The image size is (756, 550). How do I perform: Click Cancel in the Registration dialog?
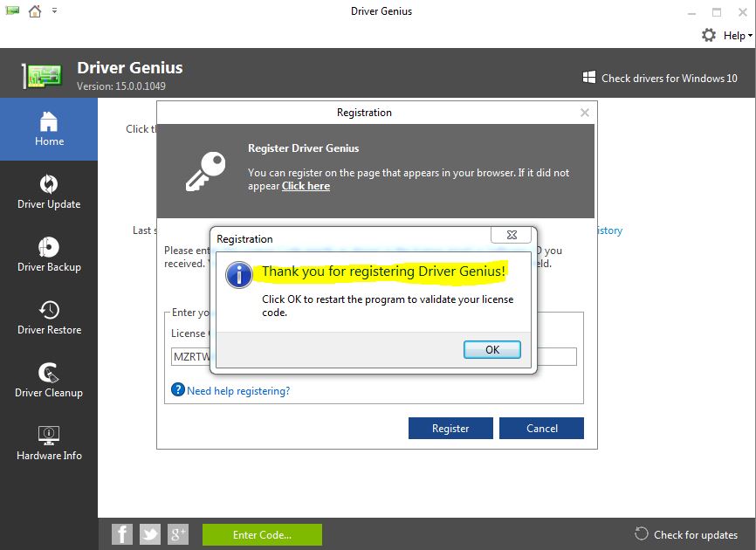click(x=541, y=428)
